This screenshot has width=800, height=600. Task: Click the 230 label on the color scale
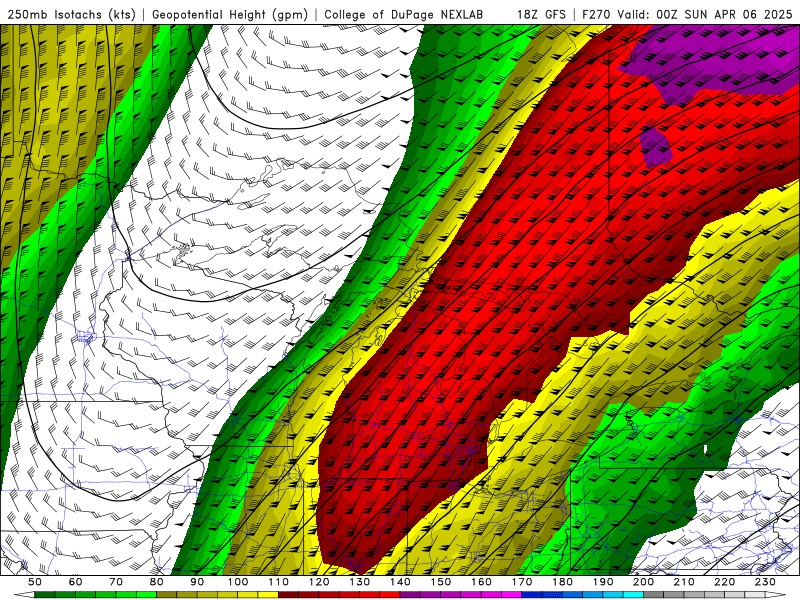pos(765,582)
